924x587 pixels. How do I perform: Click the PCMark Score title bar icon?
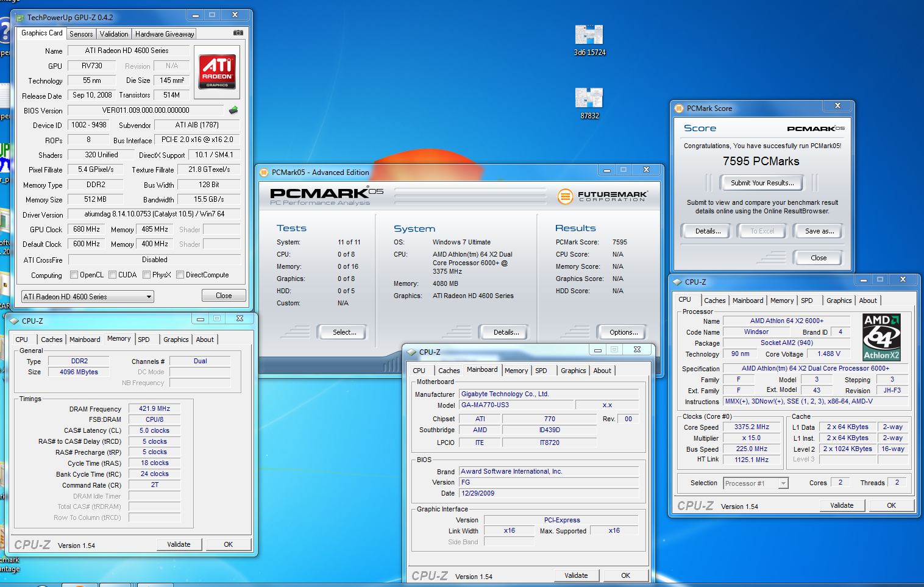(679, 109)
